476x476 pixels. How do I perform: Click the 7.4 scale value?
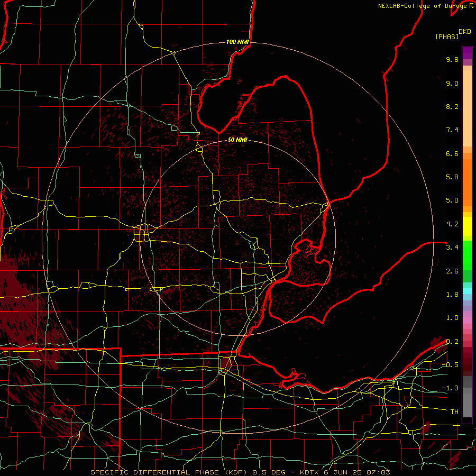coord(452,130)
